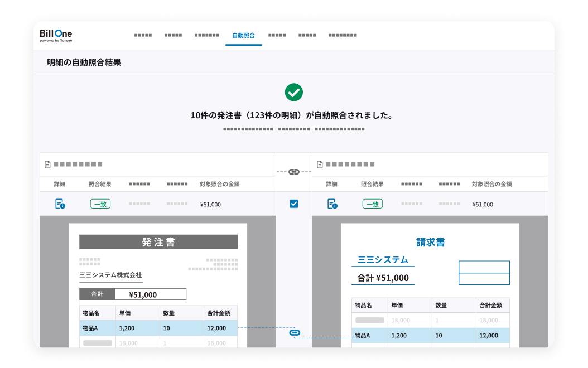Click the file icon in left panel header
The image size is (588, 368).
(x=47, y=164)
